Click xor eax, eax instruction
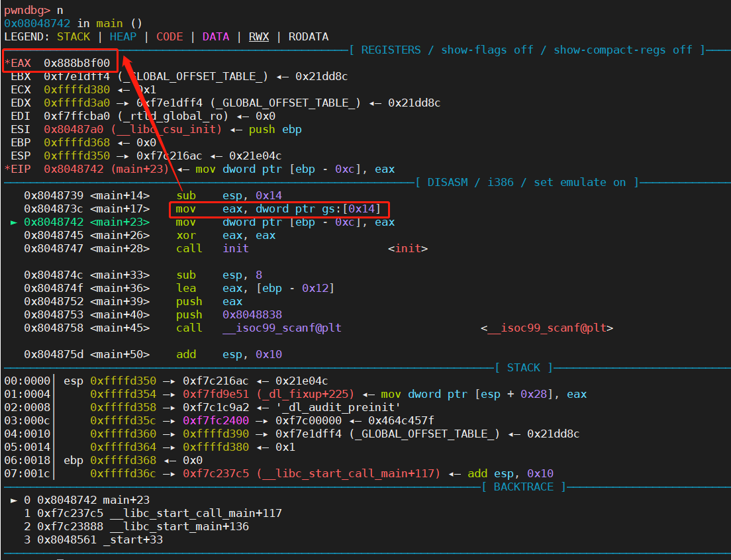This screenshot has width=731, height=560. (x=226, y=235)
